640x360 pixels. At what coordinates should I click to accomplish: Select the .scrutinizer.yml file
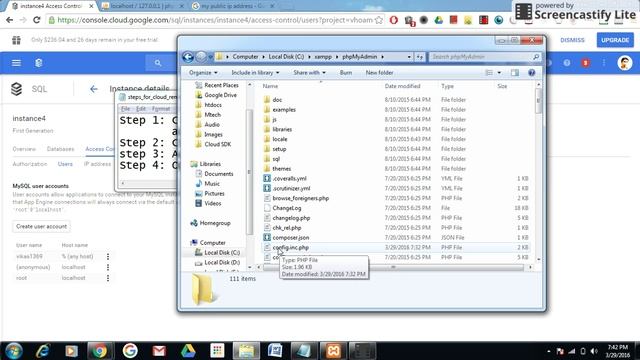[291, 188]
